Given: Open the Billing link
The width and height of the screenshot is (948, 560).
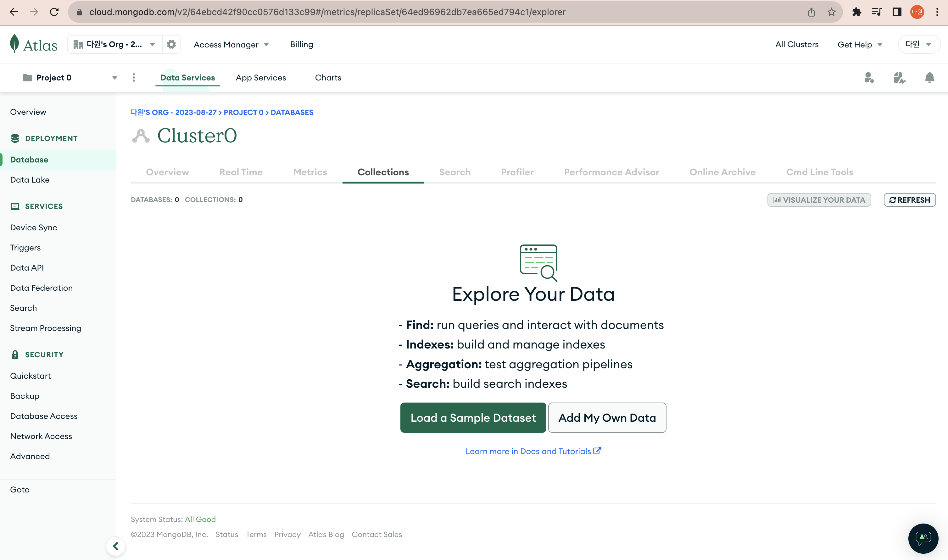Looking at the screenshot, I should click(301, 45).
